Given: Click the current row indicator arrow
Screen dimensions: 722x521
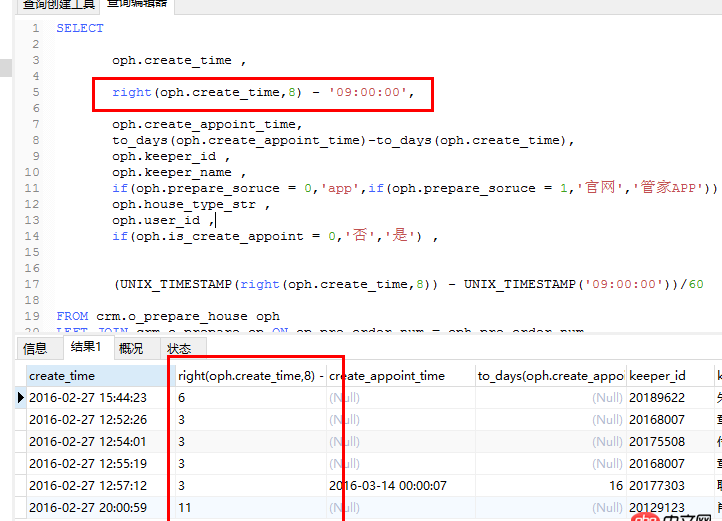Looking at the screenshot, I should point(20,398).
